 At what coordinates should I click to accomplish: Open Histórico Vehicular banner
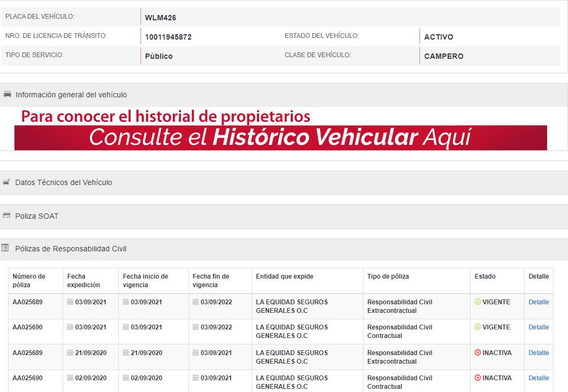click(281, 137)
